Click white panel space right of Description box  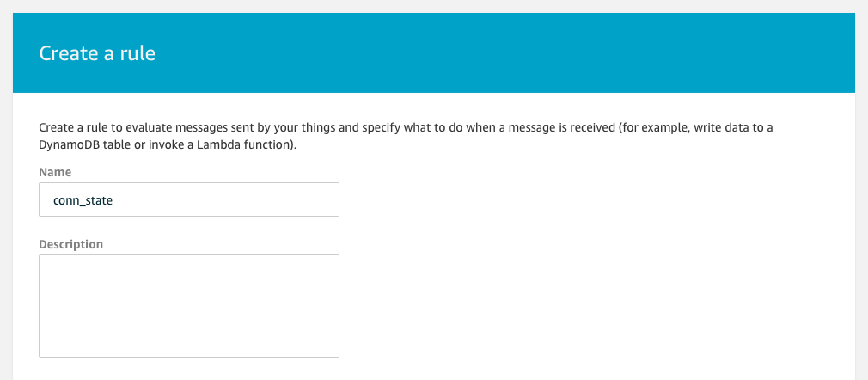tap(559, 305)
